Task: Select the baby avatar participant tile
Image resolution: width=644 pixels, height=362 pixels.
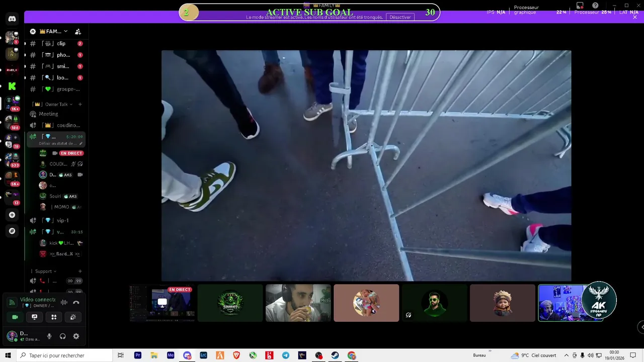Action: click(503, 303)
